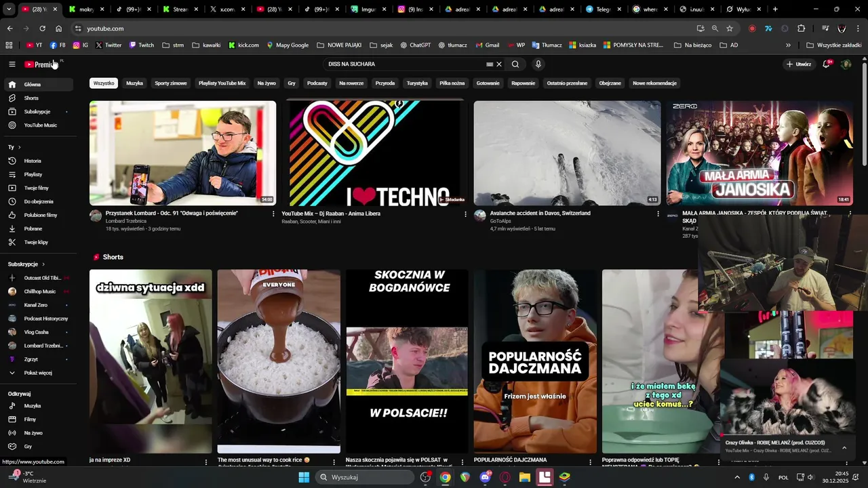The height and width of the screenshot is (488, 868).
Task: Select the Sporty zimowe filter chip
Action: 171,83
